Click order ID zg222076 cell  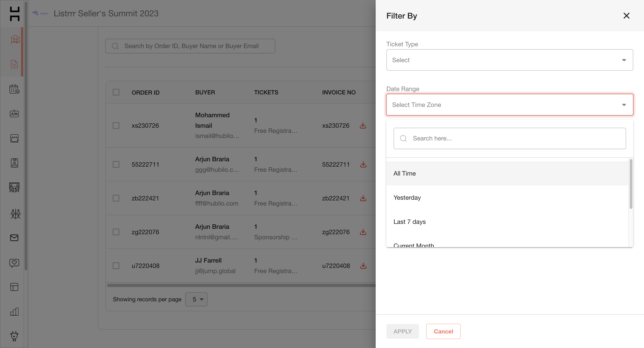145,232
